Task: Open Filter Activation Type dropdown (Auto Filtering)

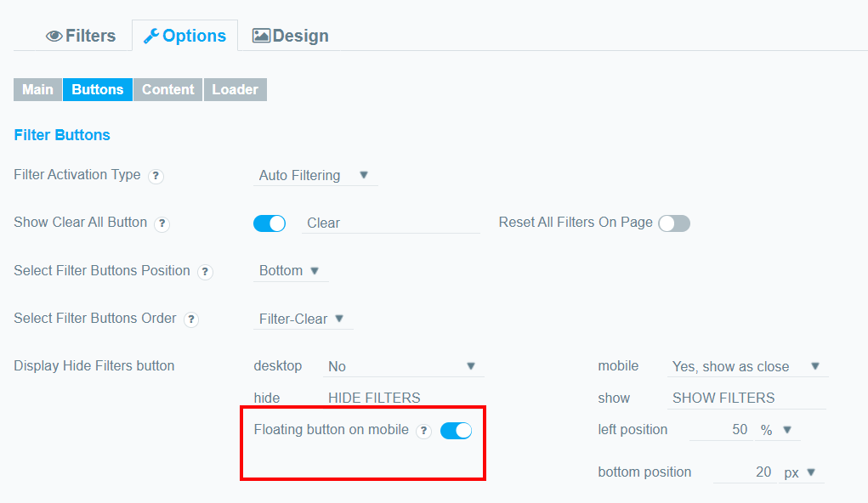Action: pos(315,175)
